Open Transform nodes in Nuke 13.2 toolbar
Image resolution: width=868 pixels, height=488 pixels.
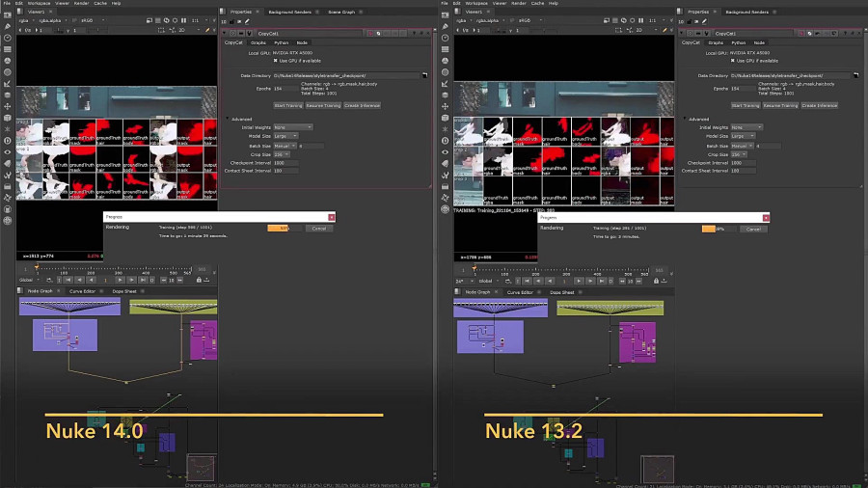tap(445, 106)
